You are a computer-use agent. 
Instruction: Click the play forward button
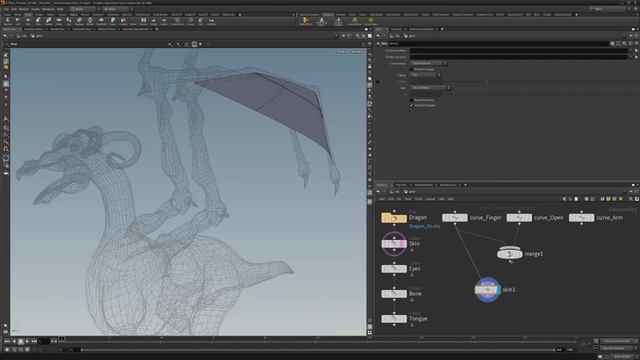click(x=27, y=341)
